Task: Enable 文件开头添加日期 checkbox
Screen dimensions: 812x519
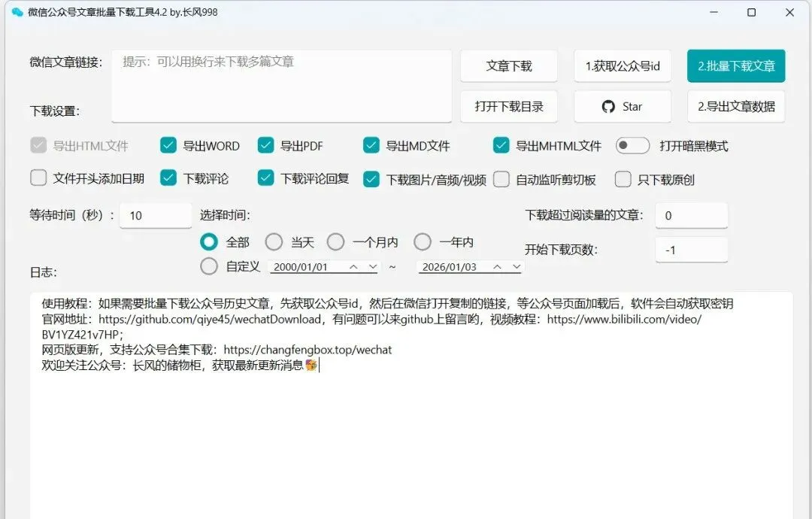Action: point(38,178)
